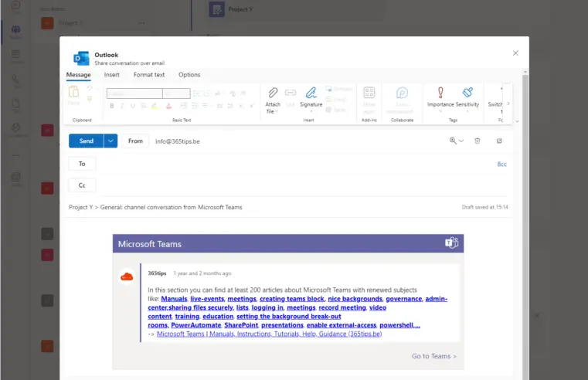Click the Outlook logo icon in dialog header

coord(81,59)
